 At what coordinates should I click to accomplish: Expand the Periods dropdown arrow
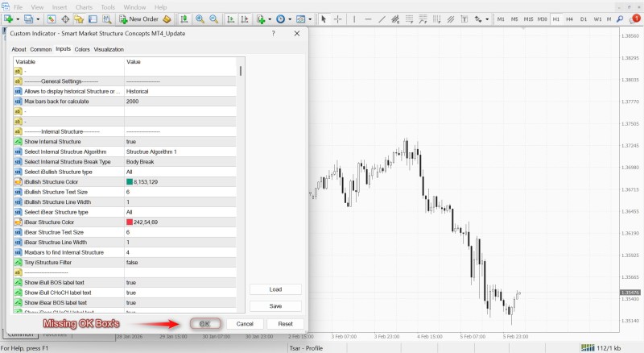tap(290, 19)
